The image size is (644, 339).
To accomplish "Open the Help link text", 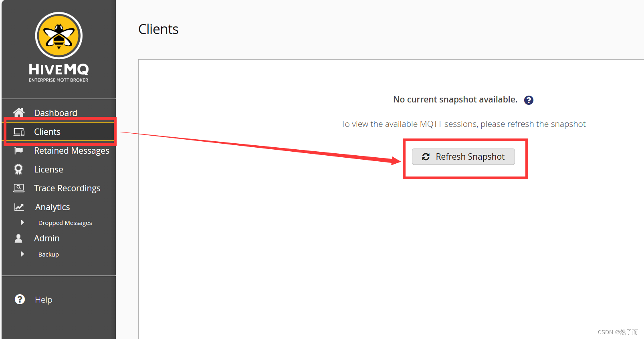I will [44, 300].
